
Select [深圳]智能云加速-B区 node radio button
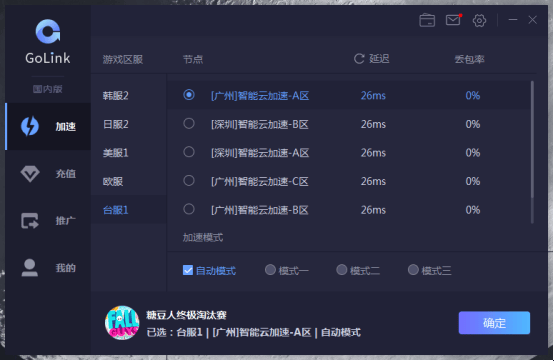click(189, 123)
